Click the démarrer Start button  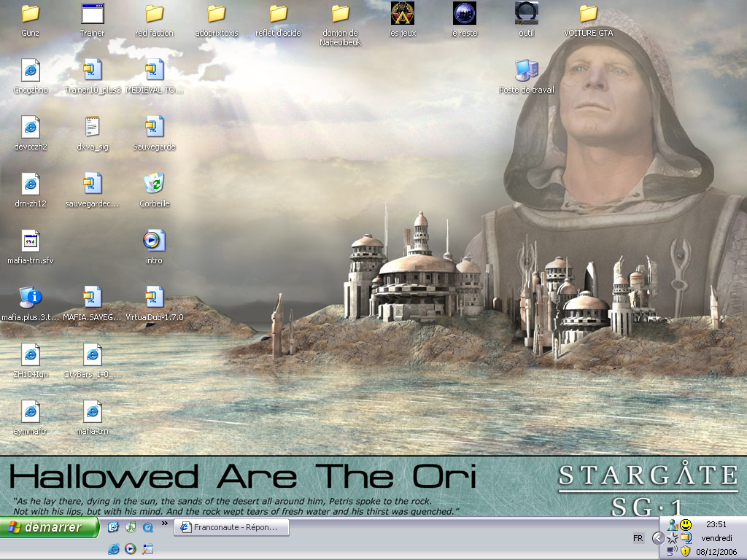click(49, 528)
